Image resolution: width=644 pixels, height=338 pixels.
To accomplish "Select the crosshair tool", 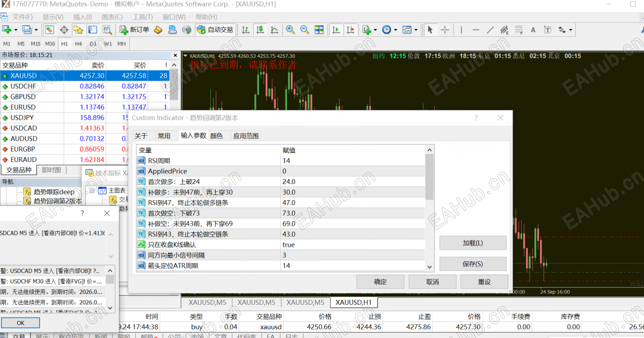I will pyautogui.click(x=445, y=30).
